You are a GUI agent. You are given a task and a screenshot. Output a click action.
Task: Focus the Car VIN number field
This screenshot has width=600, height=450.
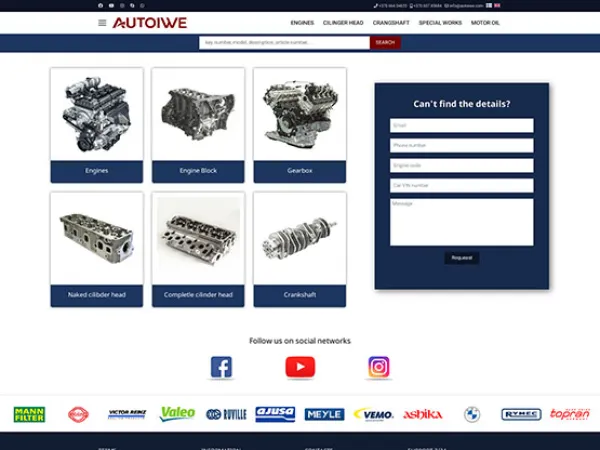coord(462,186)
